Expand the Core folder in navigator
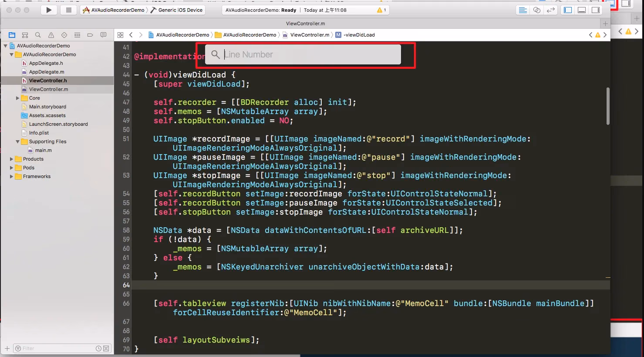The image size is (644, 357). coord(17,98)
